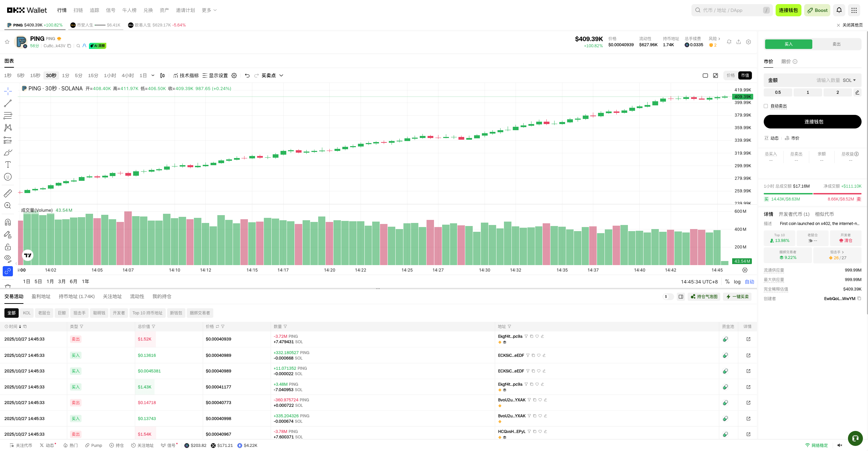Switch order panel to 卖出

[x=836, y=44]
